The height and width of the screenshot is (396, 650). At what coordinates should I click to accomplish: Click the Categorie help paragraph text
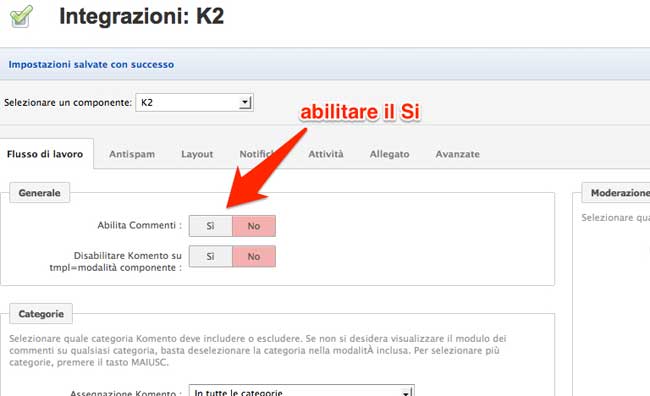[x=258, y=350]
